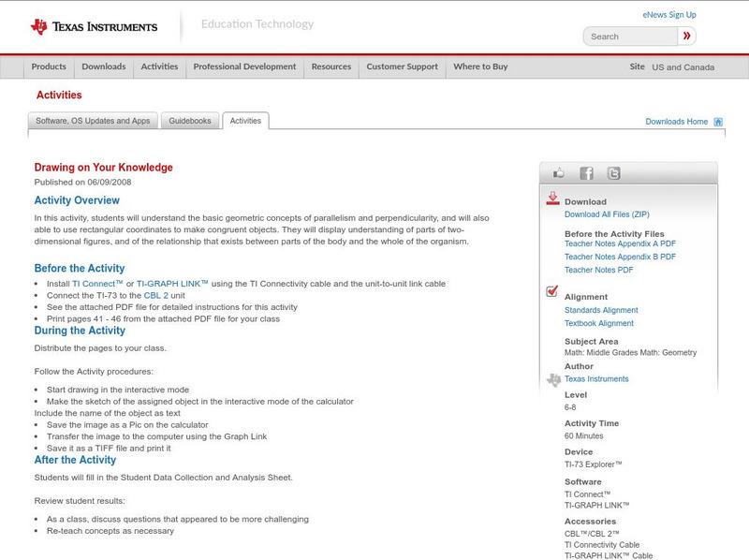
Task: Open Teacher Notes Appendix A PDF
Action: (620, 243)
